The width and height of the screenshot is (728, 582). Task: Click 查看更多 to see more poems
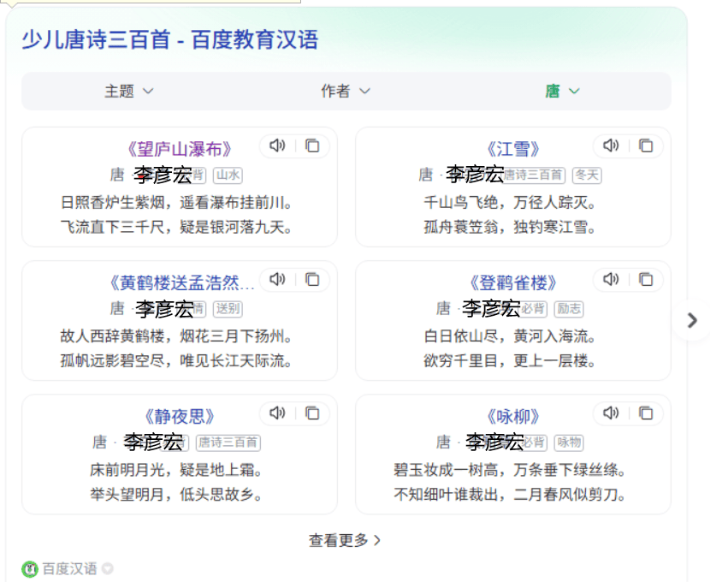(345, 540)
